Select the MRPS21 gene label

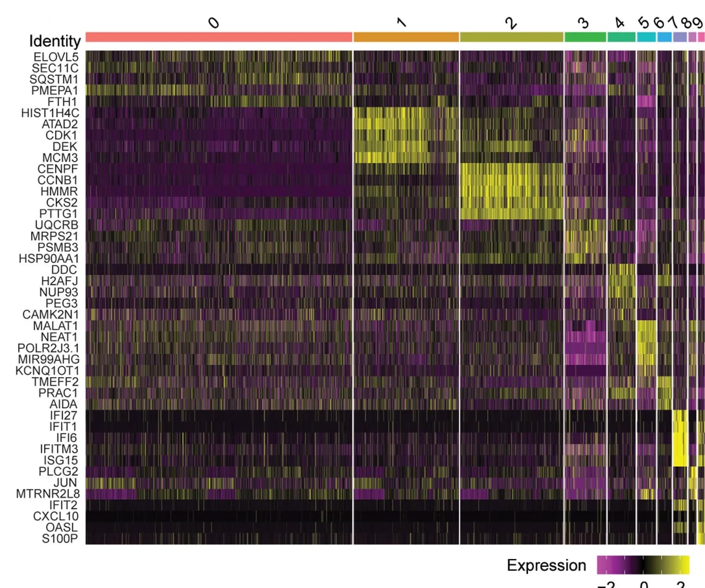pyautogui.click(x=54, y=236)
